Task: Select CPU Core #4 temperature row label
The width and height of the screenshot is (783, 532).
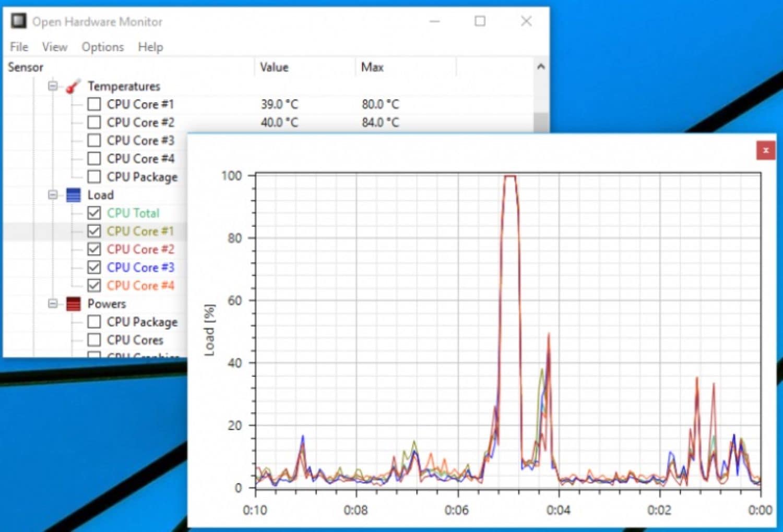Action: coord(140,159)
